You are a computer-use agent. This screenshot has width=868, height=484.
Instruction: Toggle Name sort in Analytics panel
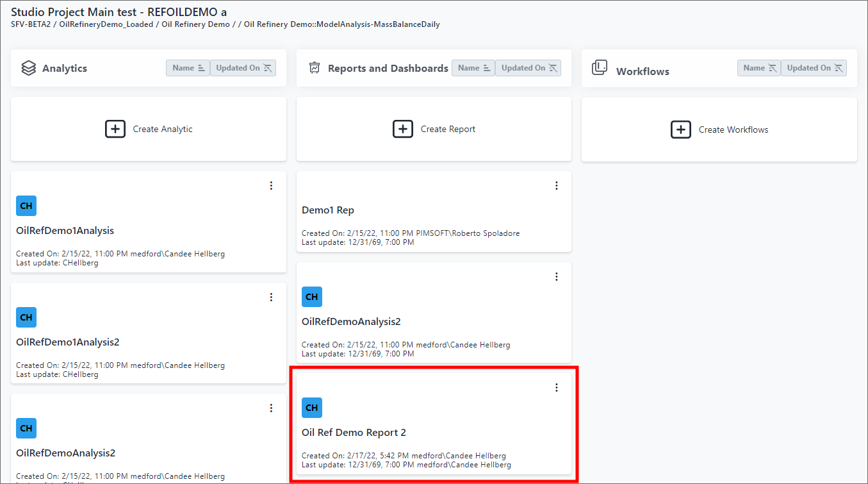tap(188, 68)
